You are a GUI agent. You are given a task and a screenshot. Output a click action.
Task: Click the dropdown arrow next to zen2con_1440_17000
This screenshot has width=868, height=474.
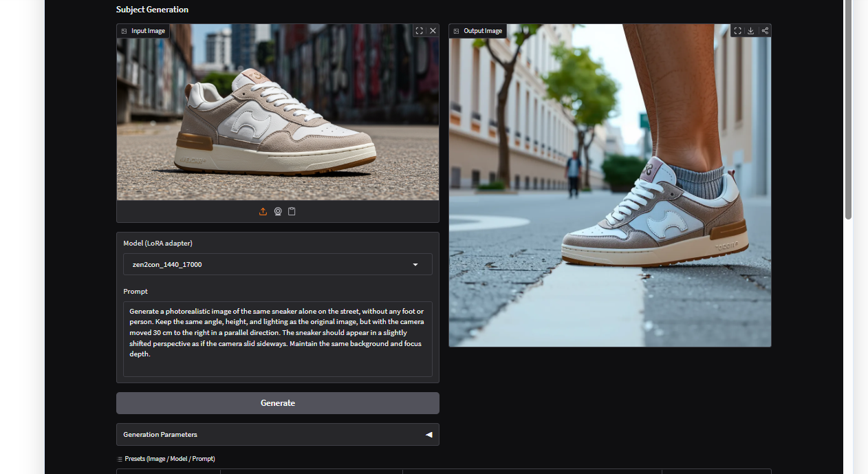click(x=415, y=265)
